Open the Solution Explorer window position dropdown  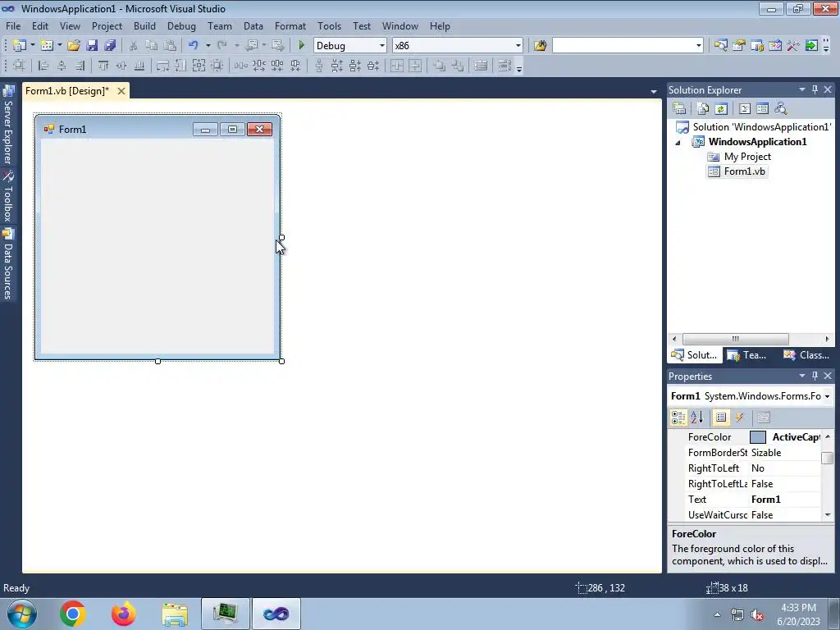pyautogui.click(x=802, y=89)
